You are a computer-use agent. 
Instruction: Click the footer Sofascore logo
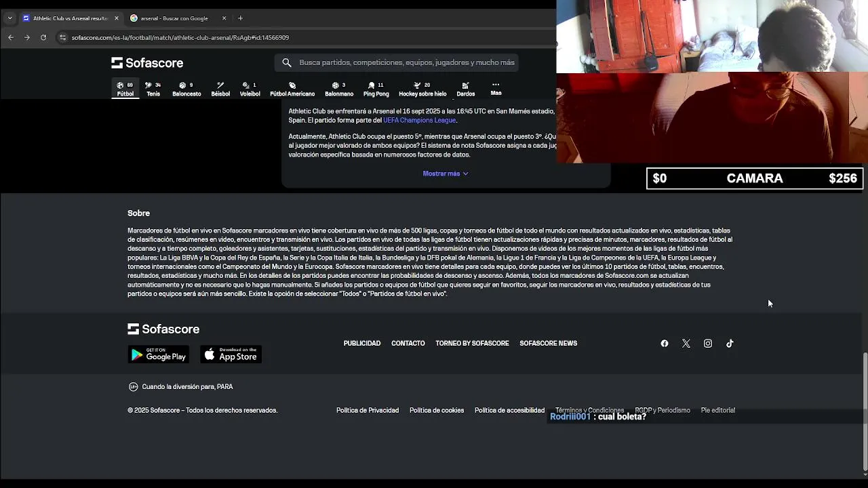163,329
